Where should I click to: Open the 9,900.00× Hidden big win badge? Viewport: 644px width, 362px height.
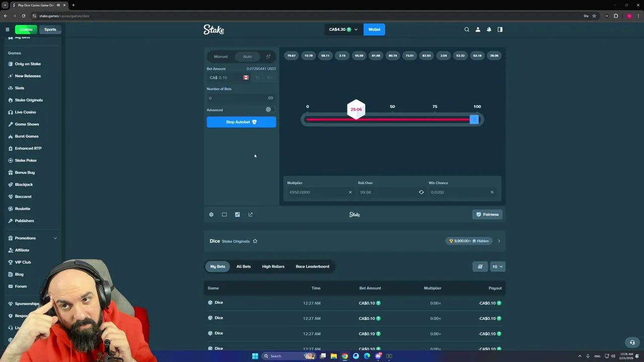point(470,241)
